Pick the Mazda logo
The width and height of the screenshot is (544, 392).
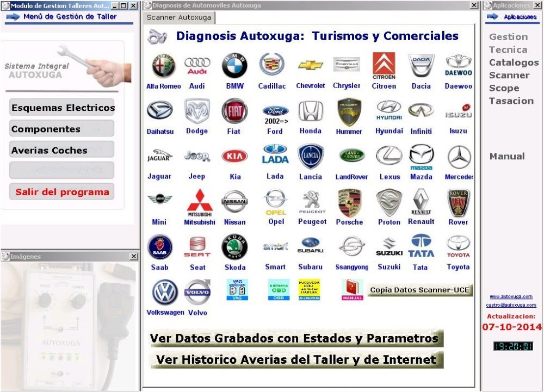coord(421,157)
